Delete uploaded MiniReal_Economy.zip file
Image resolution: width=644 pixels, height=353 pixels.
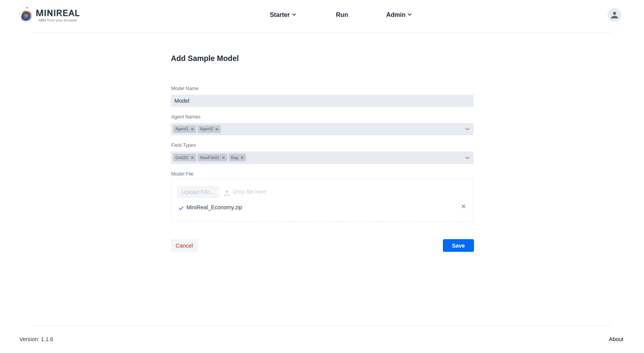463,206
